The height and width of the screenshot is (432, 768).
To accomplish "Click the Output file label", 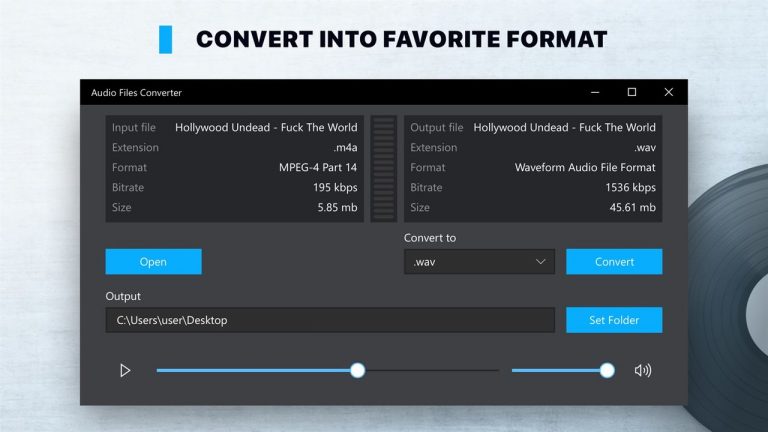I will (x=436, y=127).
